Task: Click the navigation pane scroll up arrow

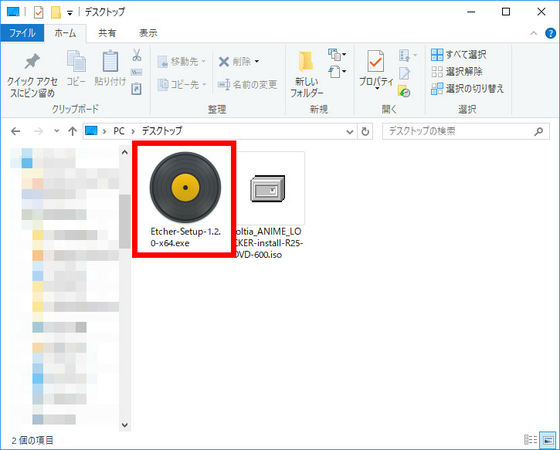Action: point(125,152)
